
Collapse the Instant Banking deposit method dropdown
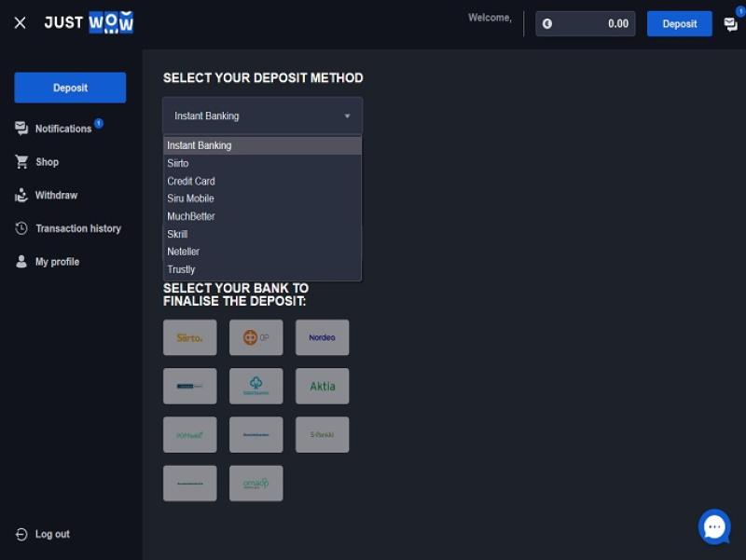[x=262, y=116]
